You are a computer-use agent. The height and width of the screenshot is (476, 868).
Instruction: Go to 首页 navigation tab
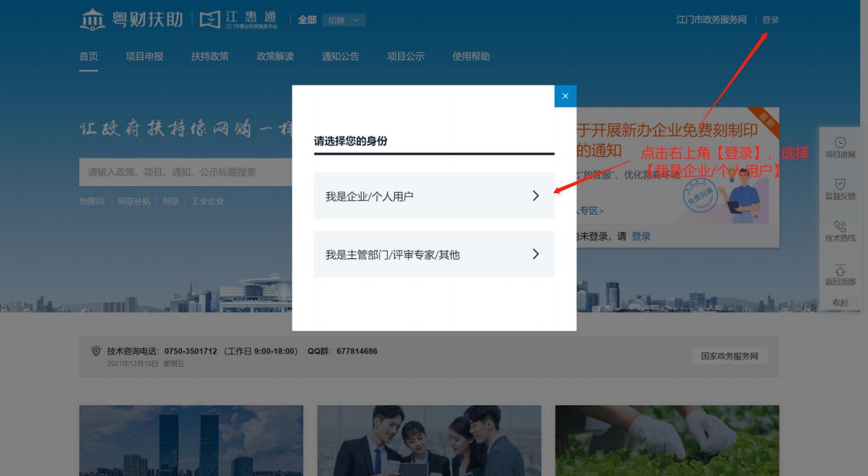click(x=88, y=56)
